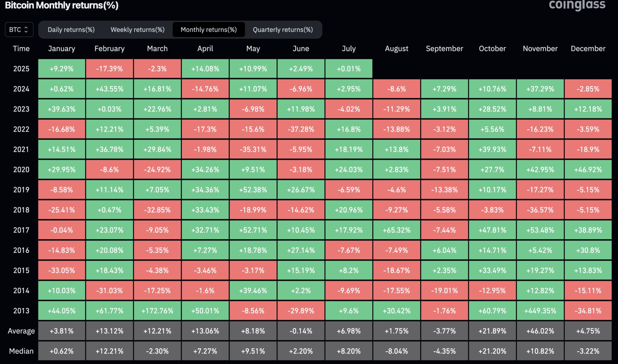This screenshot has height=364, width=618.
Task: Click the Time column header
Action: [x=21, y=49]
